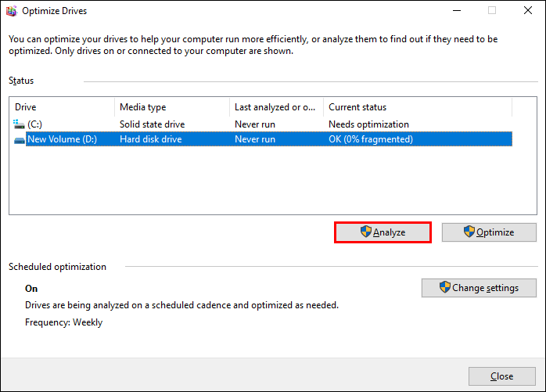546x392 pixels.
Task: Click the shield icon on the Optimize button
Action: (x=469, y=232)
